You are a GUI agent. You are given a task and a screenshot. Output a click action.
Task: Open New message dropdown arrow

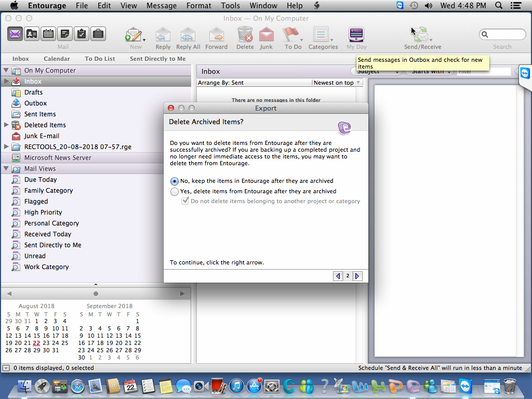[144, 40]
